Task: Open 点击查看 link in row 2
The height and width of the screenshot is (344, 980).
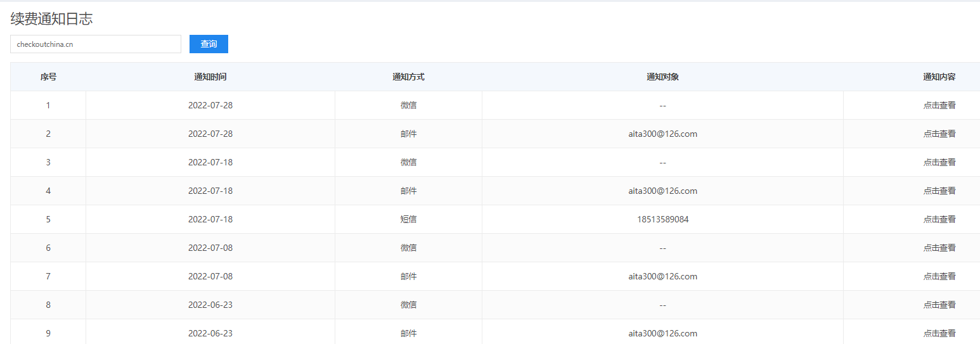Action: pyautogui.click(x=939, y=134)
